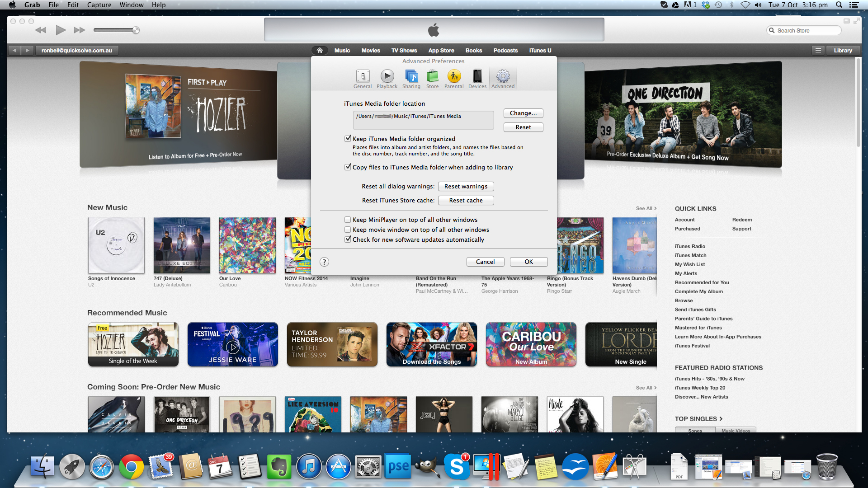Open the TV Shows store tab
The width and height of the screenshot is (868, 488).
click(x=404, y=50)
